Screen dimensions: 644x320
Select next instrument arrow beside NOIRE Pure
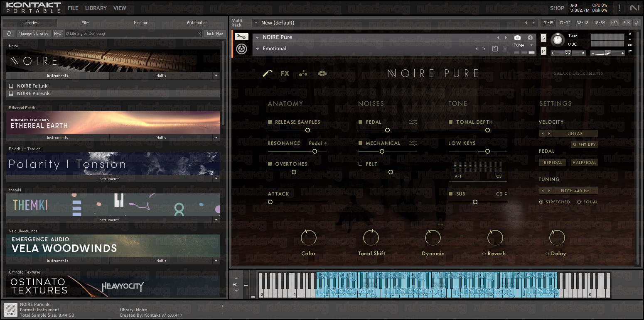pyautogui.click(x=506, y=37)
